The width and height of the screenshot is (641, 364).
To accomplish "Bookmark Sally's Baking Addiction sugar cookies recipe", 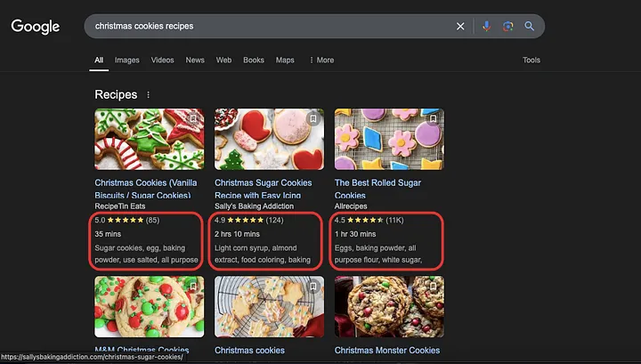I will tap(313, 119).
